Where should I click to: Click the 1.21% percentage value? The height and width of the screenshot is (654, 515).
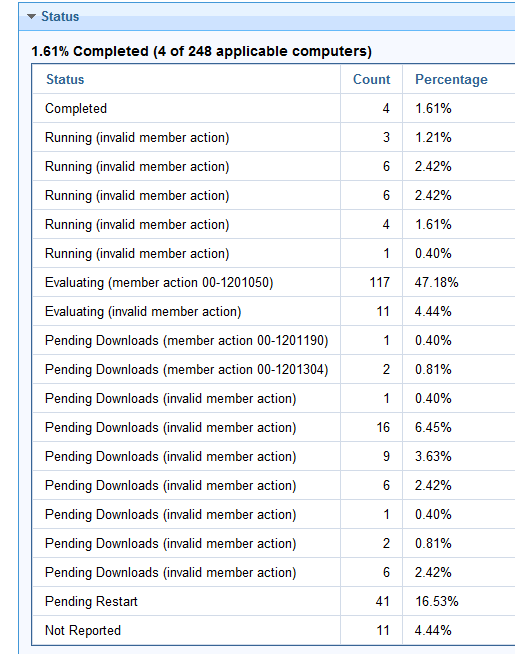pyautogui.click(x=433, y=137)
